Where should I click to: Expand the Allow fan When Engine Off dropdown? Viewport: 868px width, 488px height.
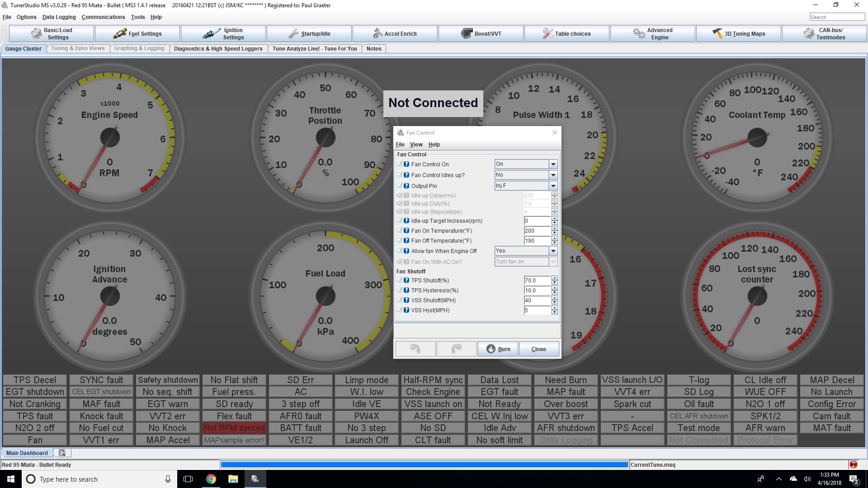click(x=553, y=251)
